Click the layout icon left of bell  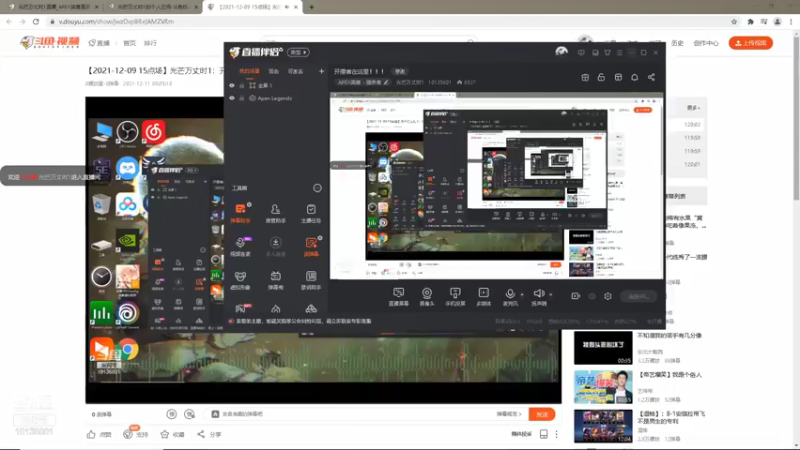[x=618, y=77]
